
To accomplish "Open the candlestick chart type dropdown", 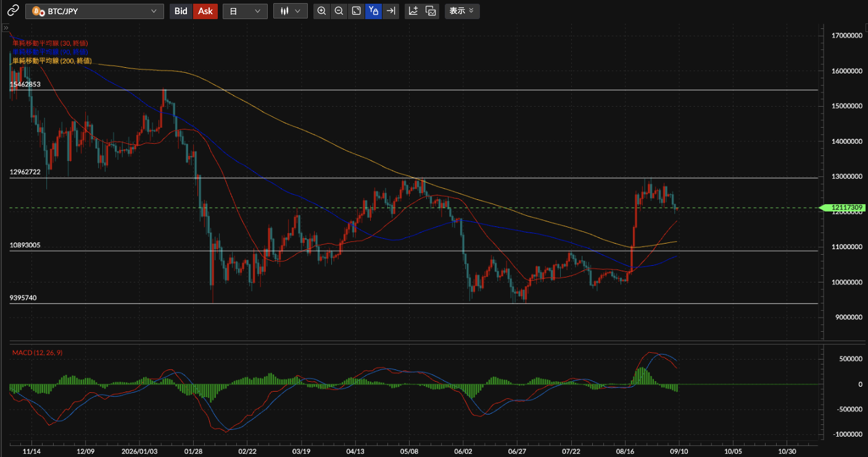I will [x=291, y=11].
